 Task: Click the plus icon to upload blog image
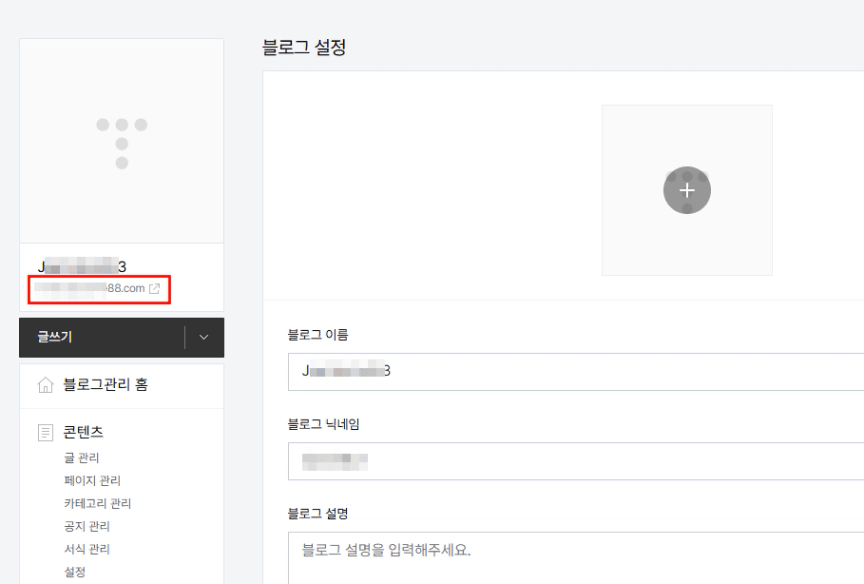[x=686, y=190]
